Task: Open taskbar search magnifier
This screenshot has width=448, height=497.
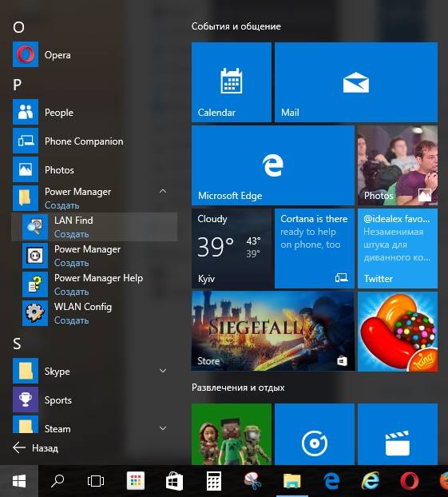Action: coord(57,481)
